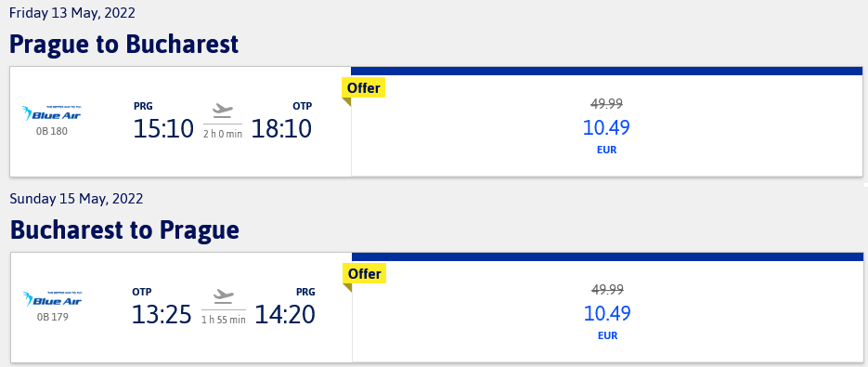
Task: Click the 18:10 arrival time at OTP
Action: [282, 128]
